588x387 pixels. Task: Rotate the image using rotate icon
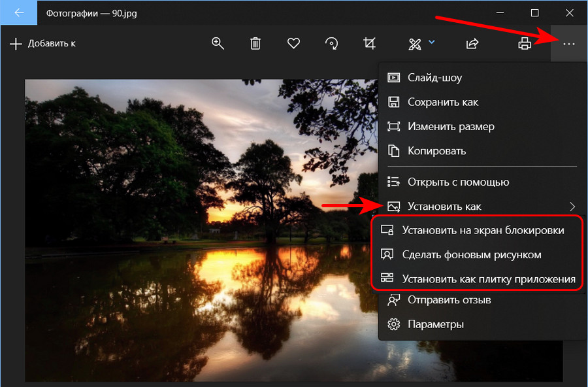pyautogui.click(x=332, y=44)
